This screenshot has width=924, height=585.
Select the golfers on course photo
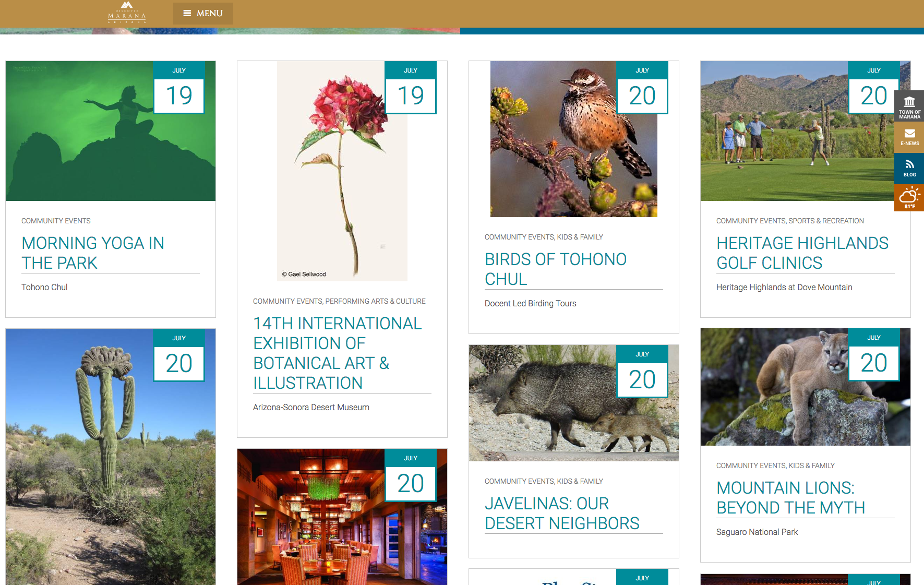tap(806, 131)
